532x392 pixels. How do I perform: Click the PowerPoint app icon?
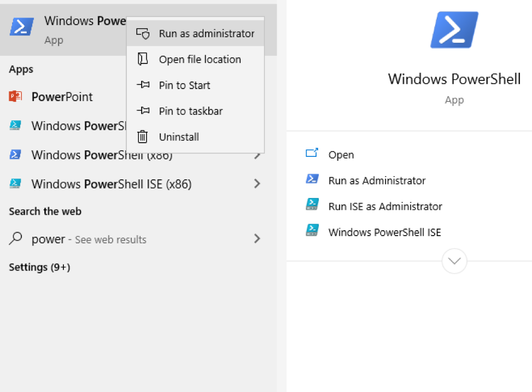pos(15,96)
